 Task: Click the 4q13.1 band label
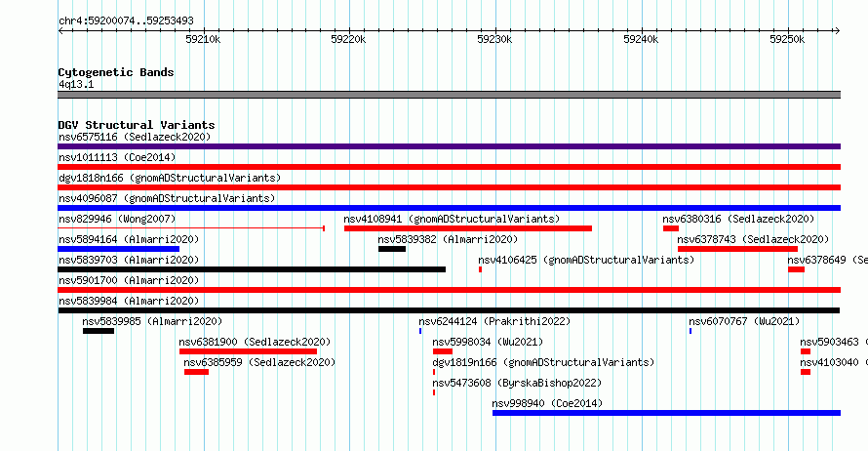pyautogui.click(x=76, y=84)
